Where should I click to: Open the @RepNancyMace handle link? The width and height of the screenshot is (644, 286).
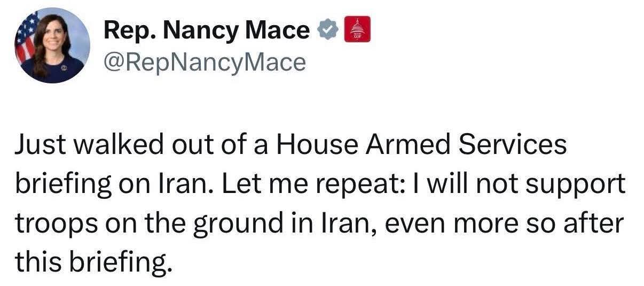(x=205, y=63)
